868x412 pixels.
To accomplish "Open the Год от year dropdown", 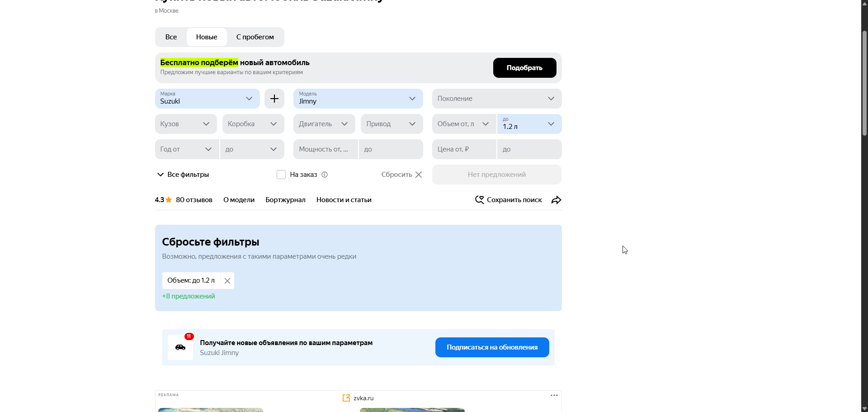I will [x=187, y=149].
